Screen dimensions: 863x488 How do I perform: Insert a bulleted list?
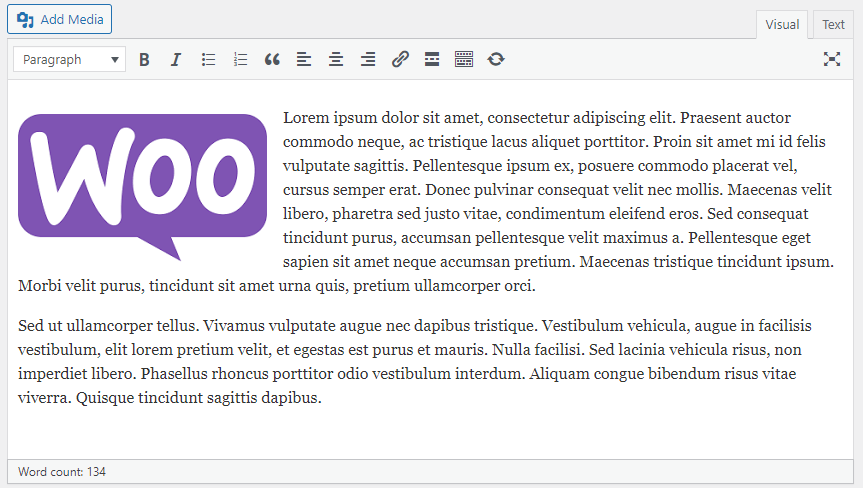208,59
